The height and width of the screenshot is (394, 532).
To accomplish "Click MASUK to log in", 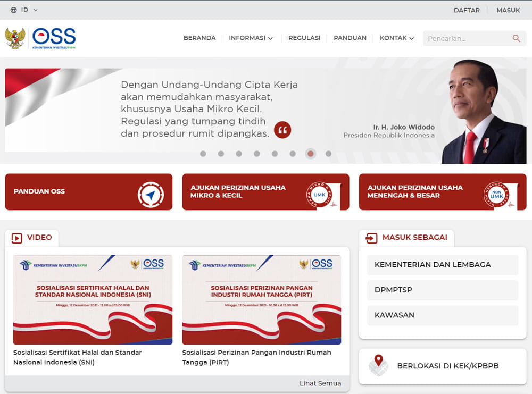I will [508, 10].
